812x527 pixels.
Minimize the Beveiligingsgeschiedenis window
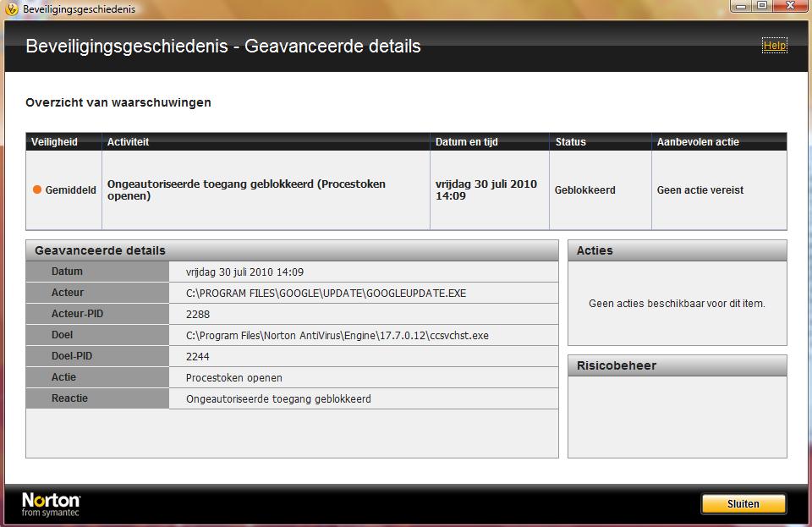tap(741, 6)
